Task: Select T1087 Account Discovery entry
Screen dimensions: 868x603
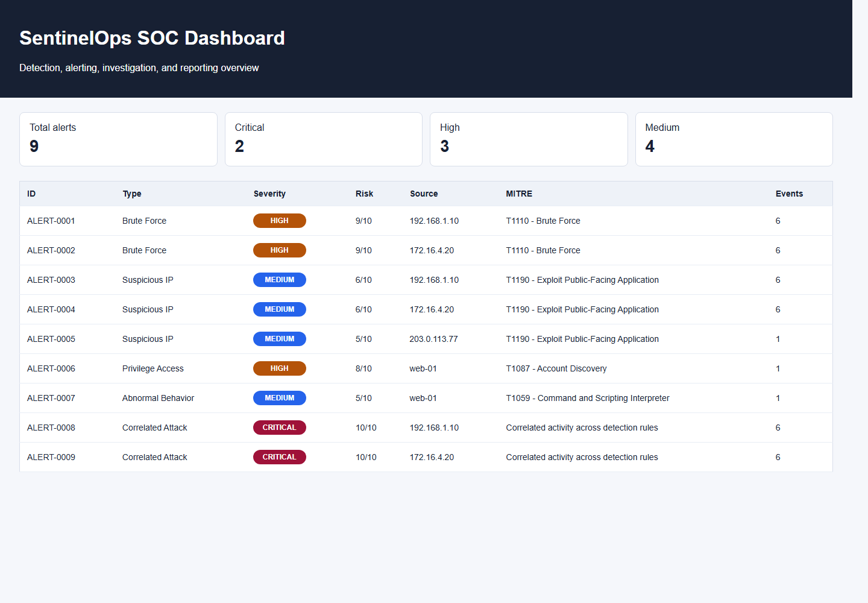Action: click(556, 368)
